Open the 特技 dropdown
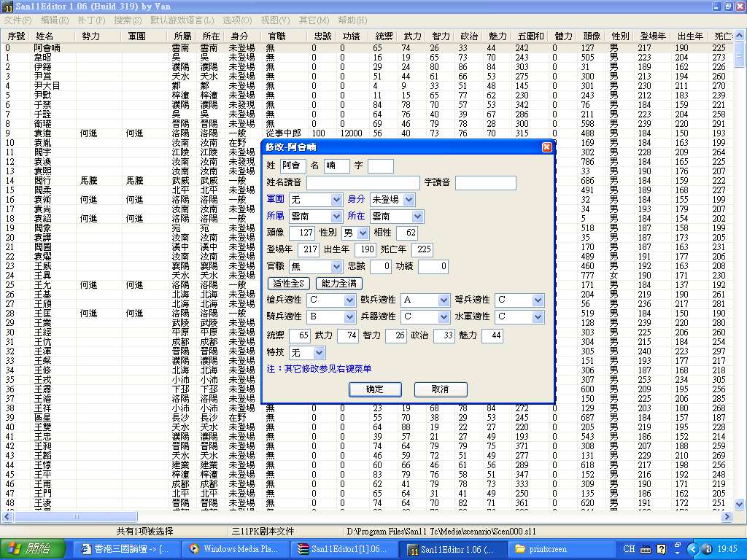This screenshot has width=747, height=560. point(319,353)
